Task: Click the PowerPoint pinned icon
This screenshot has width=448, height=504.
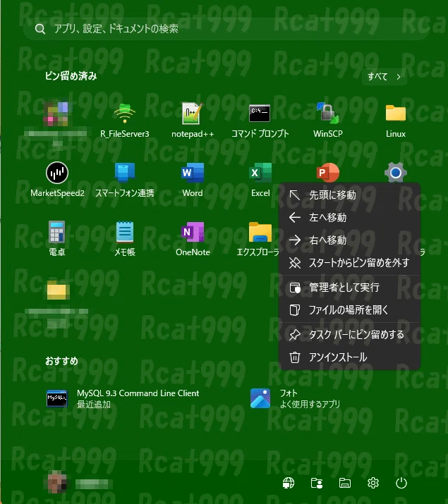Action: pos(328,172)
